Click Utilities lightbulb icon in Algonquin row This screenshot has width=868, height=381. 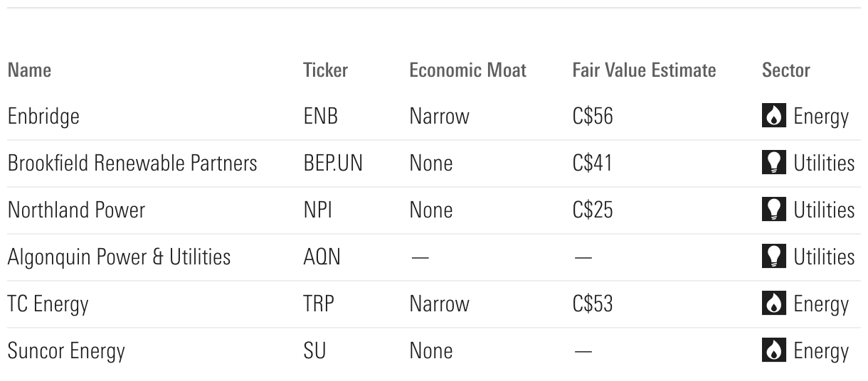click(x=773, y=257)
